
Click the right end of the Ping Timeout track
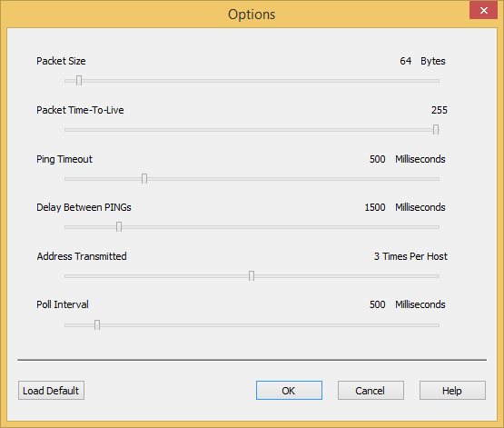[x=437, y=179]
